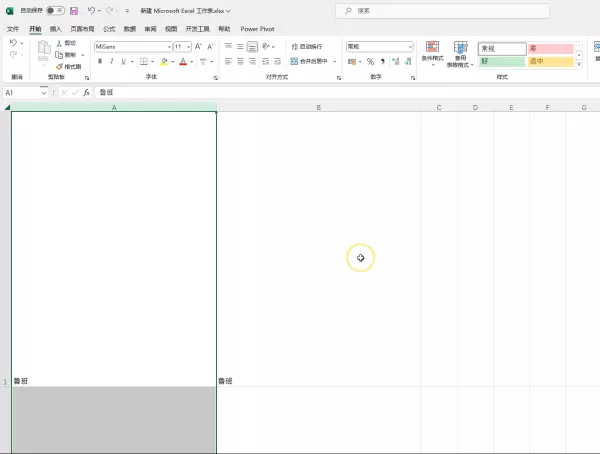Click the ribbon Undo button
600x454 pixels.
(x=13, y=43)
